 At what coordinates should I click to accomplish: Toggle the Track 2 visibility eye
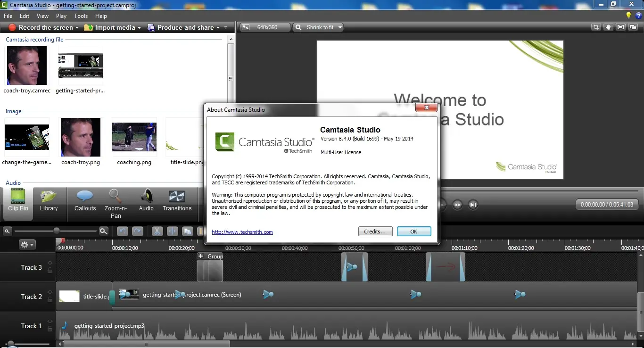point(50,292)
